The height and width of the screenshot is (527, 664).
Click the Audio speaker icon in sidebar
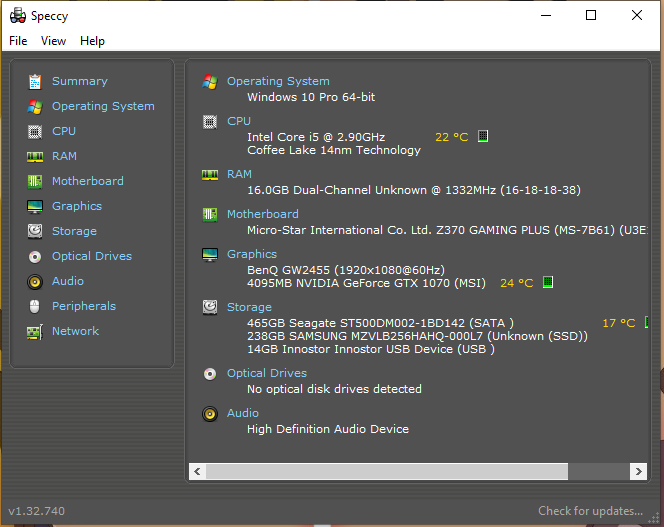click(x=35, y=282)
